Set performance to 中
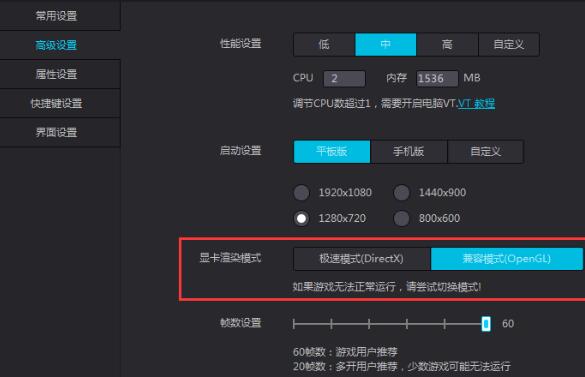The height and width of the screenshot is (377, 585). 385,44
